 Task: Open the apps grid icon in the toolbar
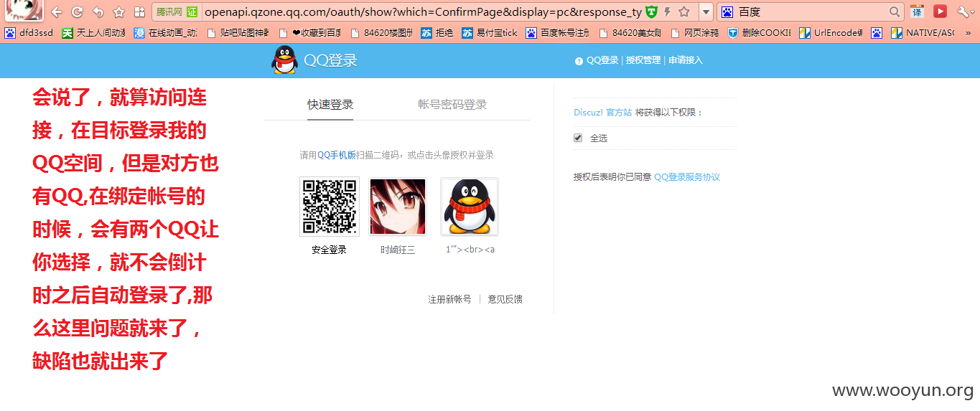tap(139, 12)
